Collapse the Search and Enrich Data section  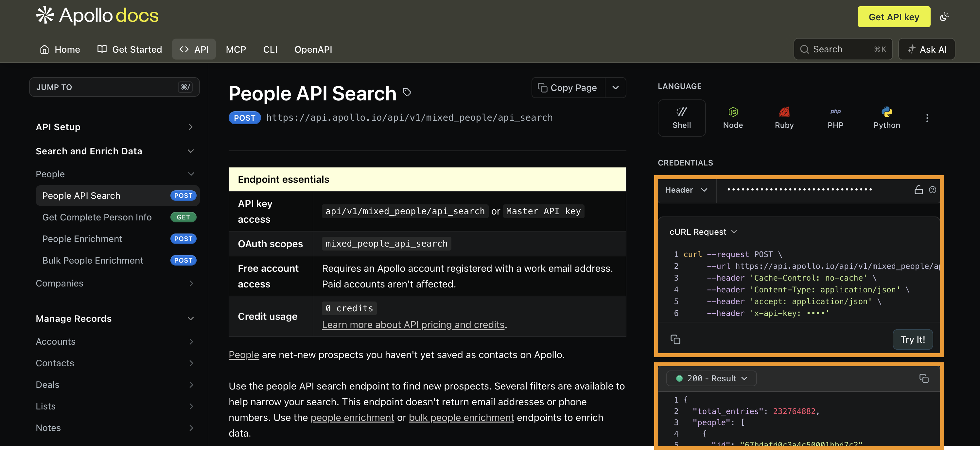114,151
